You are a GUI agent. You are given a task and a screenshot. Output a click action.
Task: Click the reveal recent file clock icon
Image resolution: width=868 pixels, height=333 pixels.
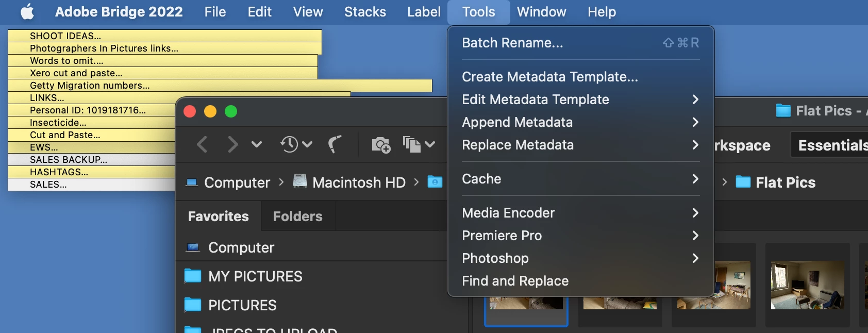289,144
